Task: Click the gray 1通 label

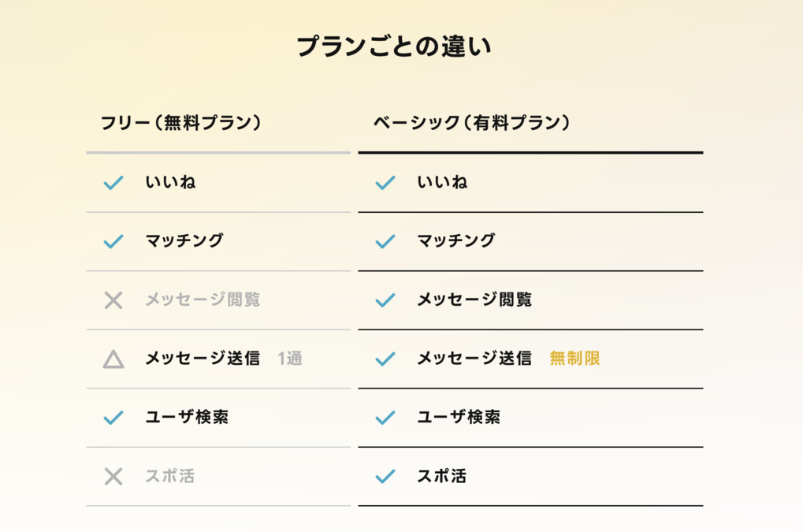Action: 290,359
